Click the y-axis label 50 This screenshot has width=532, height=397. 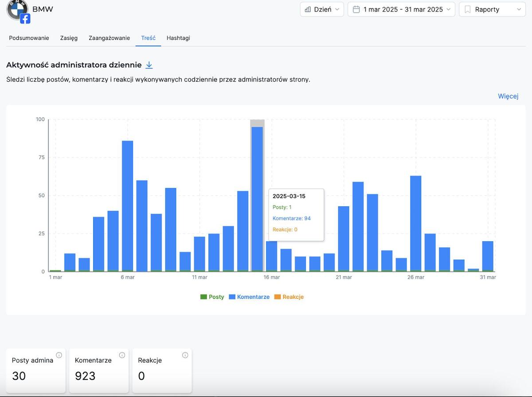pyautogui.click(x=42, y=196)
